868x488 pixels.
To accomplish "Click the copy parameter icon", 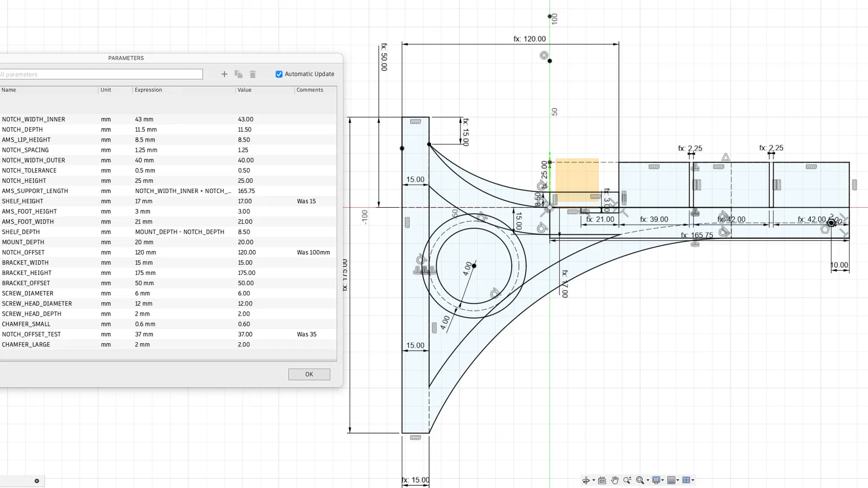I will [238, 74].
